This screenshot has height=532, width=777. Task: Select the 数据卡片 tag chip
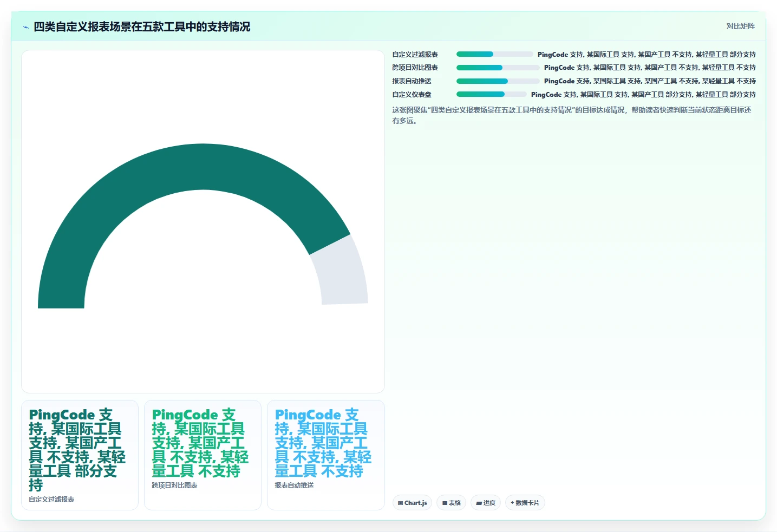click(x=525, y=503)
